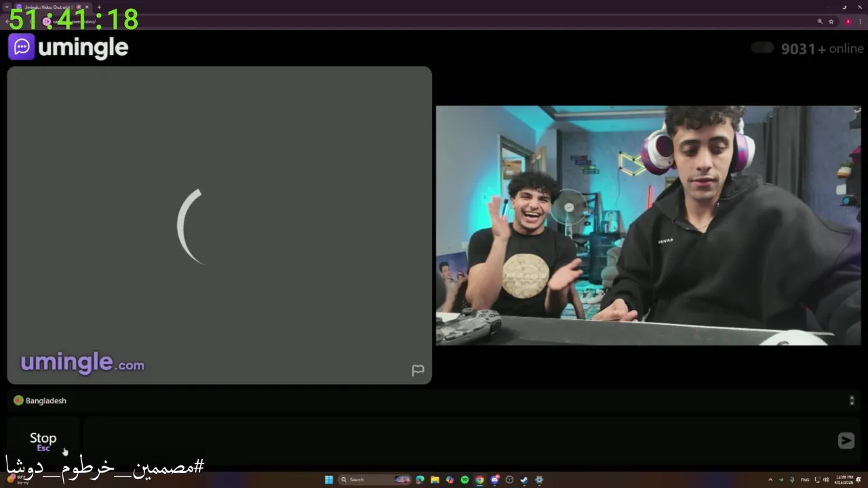The image size is (868, 488).
Task: Click the Bangladesh flag icon
Action: (x=18, y=401)
